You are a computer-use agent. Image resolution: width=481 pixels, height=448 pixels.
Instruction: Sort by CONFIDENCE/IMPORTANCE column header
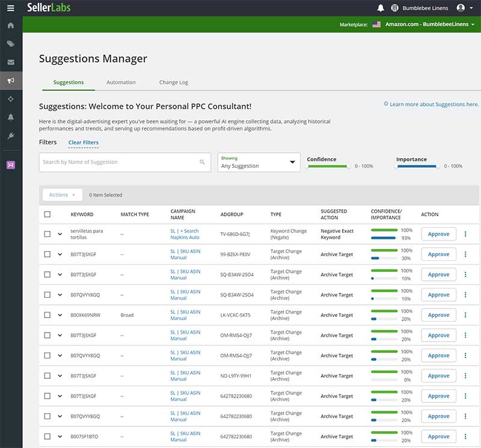[x=386, y=215]
